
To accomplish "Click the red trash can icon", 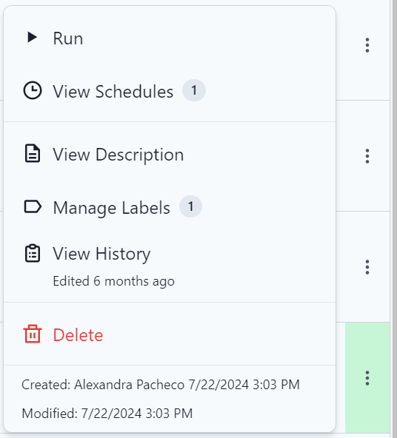I will [32, 334].
